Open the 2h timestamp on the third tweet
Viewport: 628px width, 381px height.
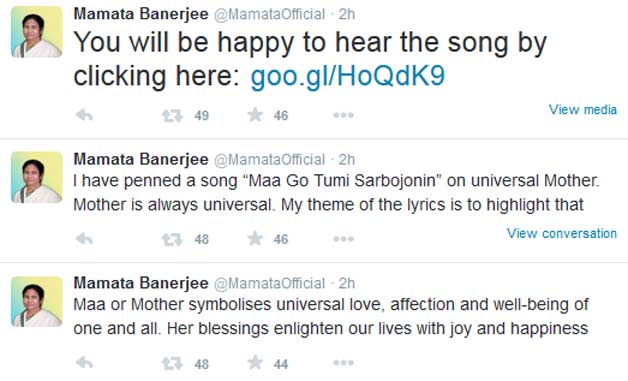(346, 283)
